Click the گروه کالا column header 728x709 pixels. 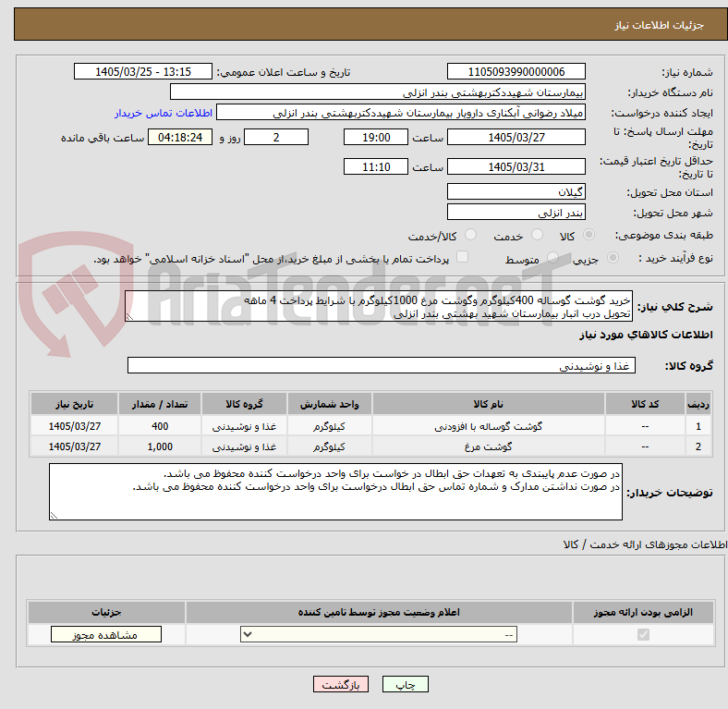(x=244, y=404)
